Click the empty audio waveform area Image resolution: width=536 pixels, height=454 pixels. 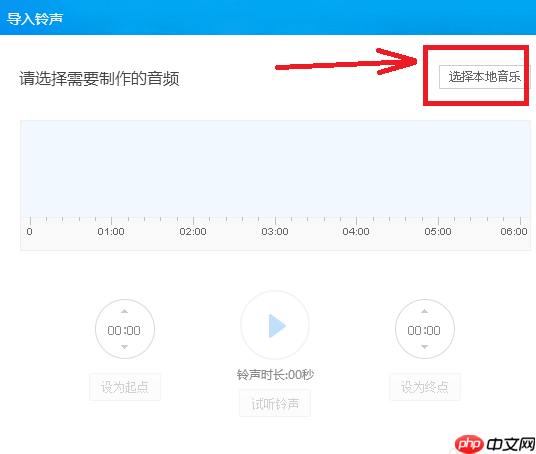point(276,169)
